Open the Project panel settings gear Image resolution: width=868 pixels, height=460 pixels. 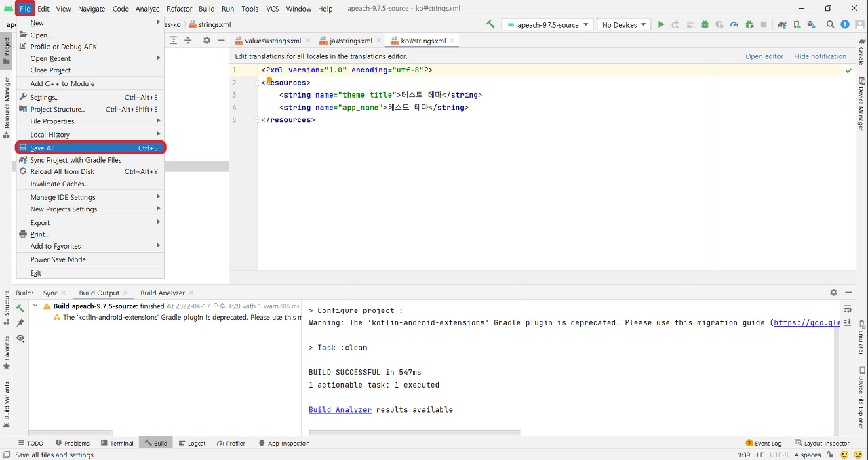pyautogui.click(x=207, y=40)
